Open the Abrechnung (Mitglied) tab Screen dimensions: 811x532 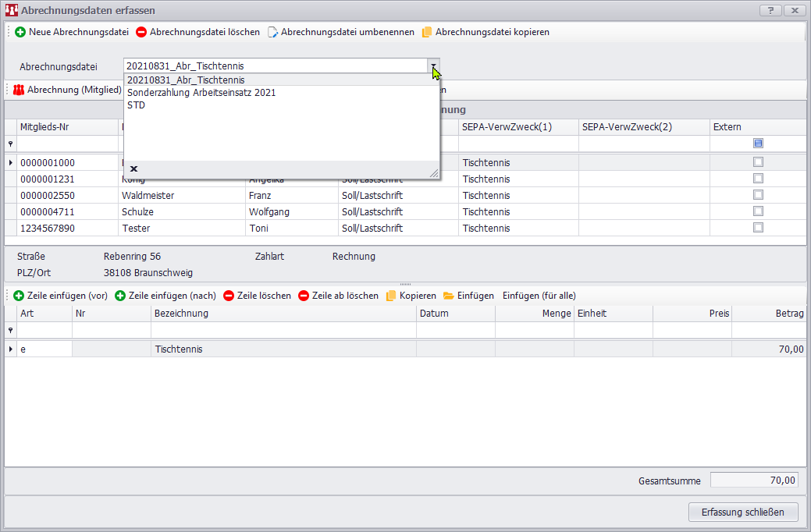pos(67,90)
